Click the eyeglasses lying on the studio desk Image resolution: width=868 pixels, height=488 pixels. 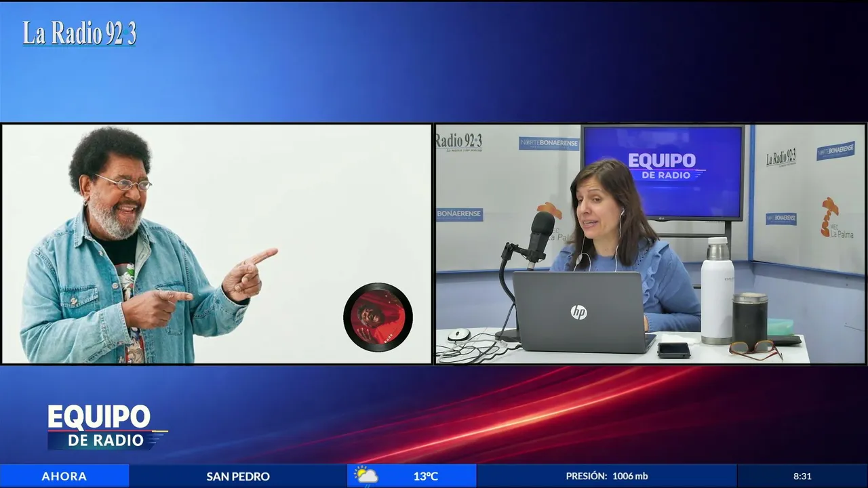tap(756, 349)
